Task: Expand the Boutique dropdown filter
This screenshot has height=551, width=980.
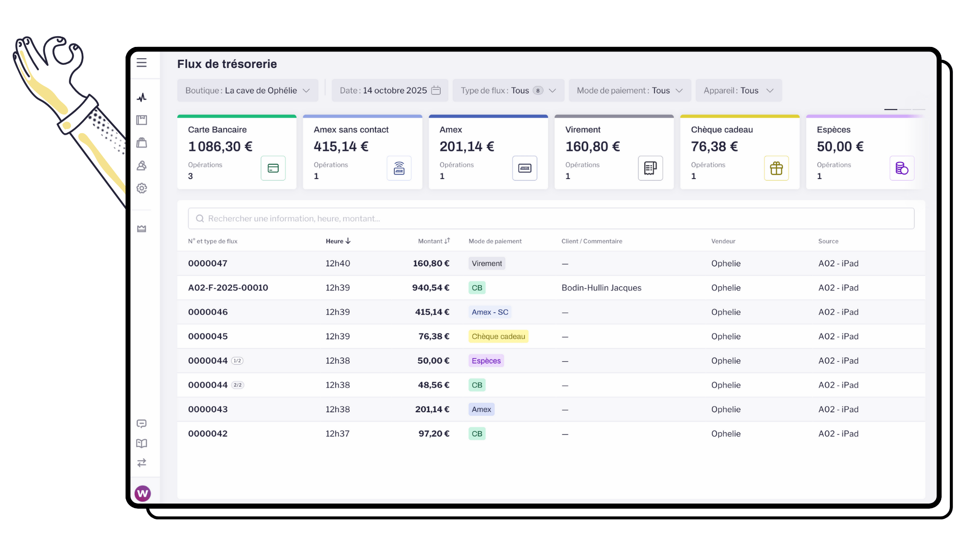Action: click(x=248, y=90)
